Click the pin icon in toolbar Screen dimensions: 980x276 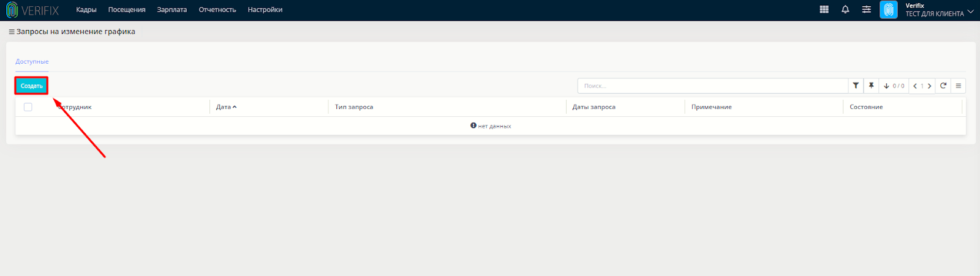(x=871, y=86)
